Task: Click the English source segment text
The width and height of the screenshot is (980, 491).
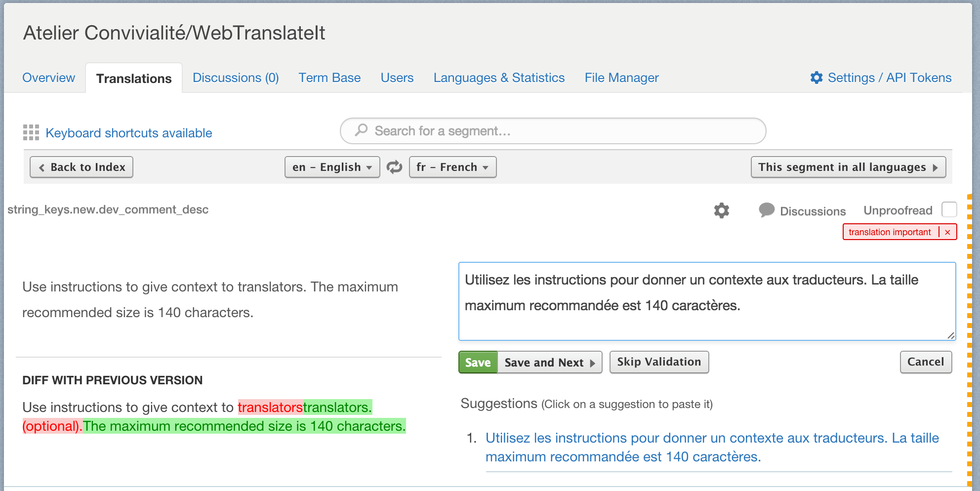Action: tap(210, 299)
